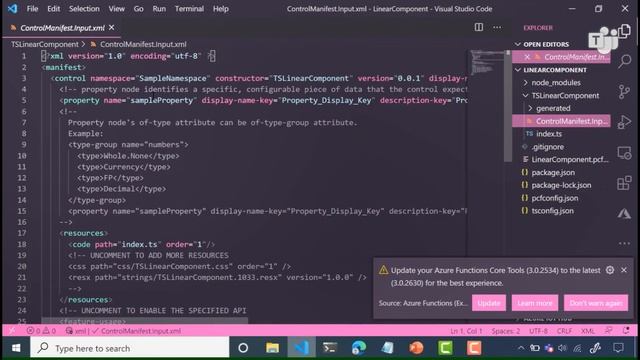Viewport: 640px width, 360px height.
Task: Open pcfconfig.json in Explorer
Action: tap(554, 198)
